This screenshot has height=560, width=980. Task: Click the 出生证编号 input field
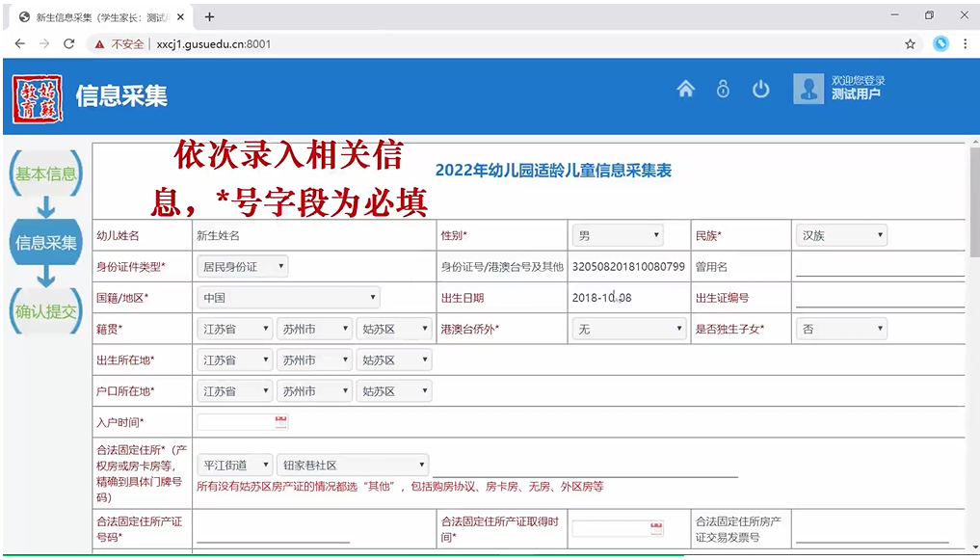[x=879, y=298]
